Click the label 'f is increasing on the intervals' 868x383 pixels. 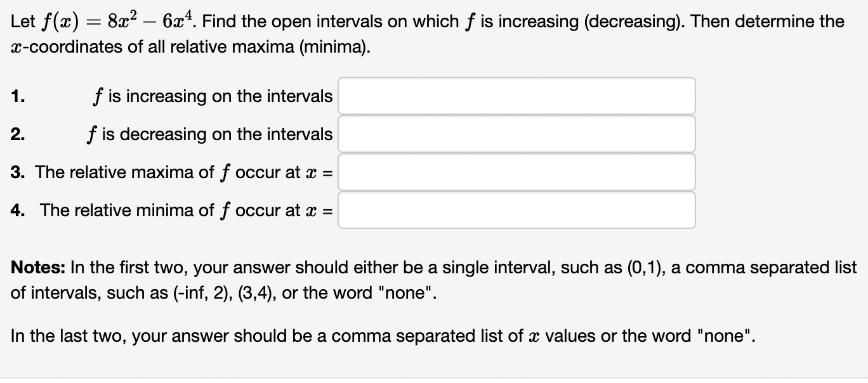213,96
